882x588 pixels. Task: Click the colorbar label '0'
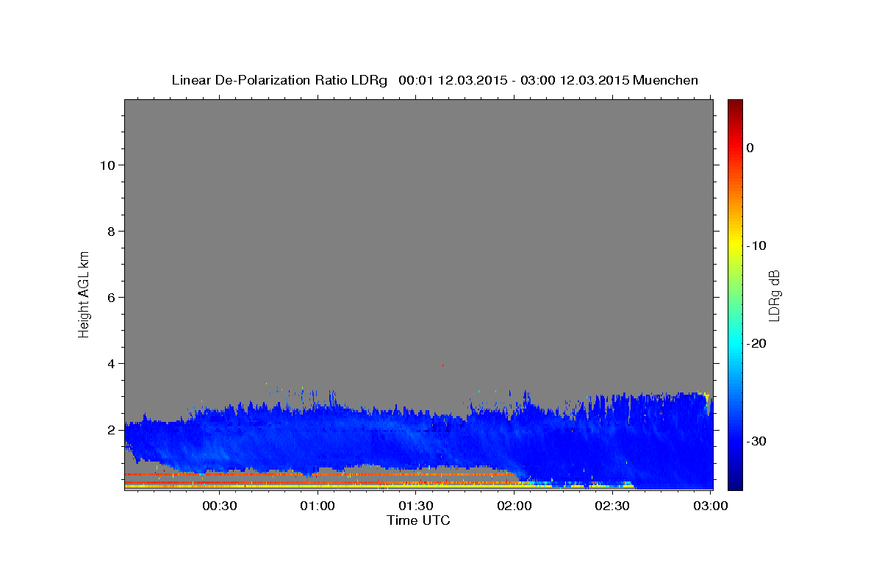coord(750,148)
